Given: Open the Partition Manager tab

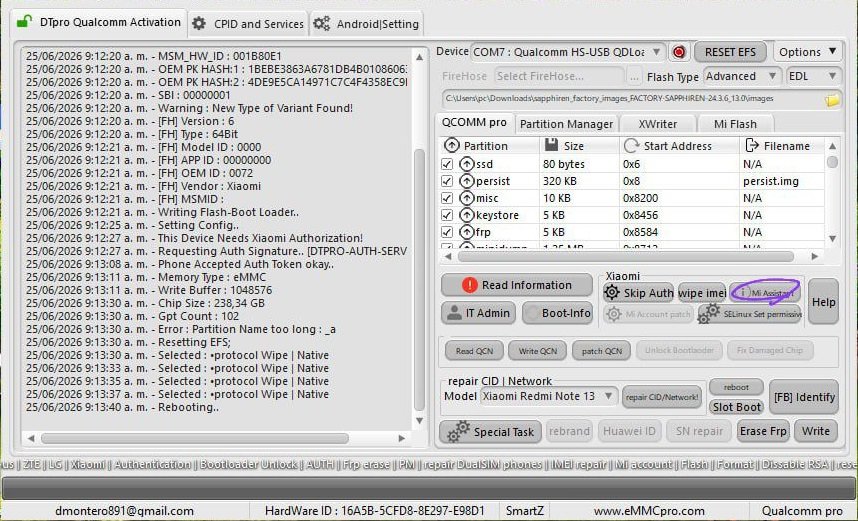Looking at the screenshot, I should click(x=566, y=124).
